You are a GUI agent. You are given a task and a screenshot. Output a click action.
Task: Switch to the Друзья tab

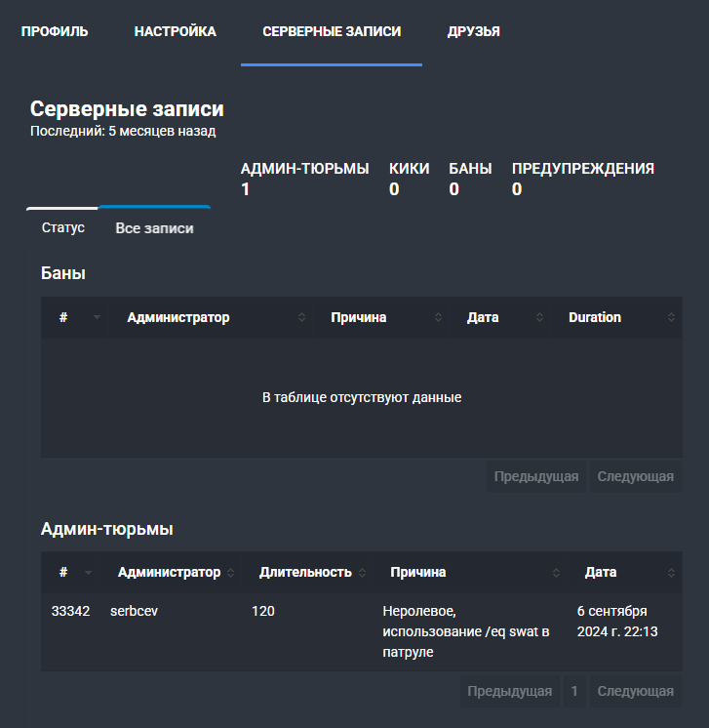pos(474,31)
